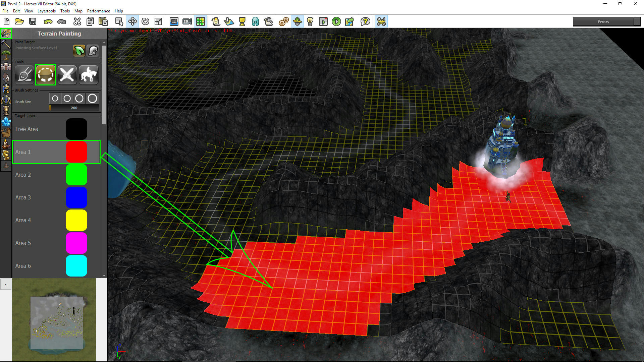
Task: Cut selection with scissors icon
Action: 77,21
